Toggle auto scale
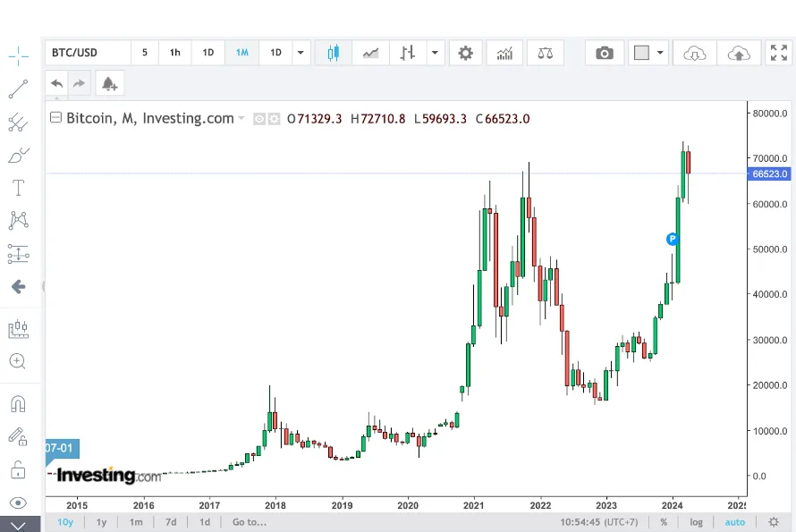796x532 pixels. tap(734, 522)
